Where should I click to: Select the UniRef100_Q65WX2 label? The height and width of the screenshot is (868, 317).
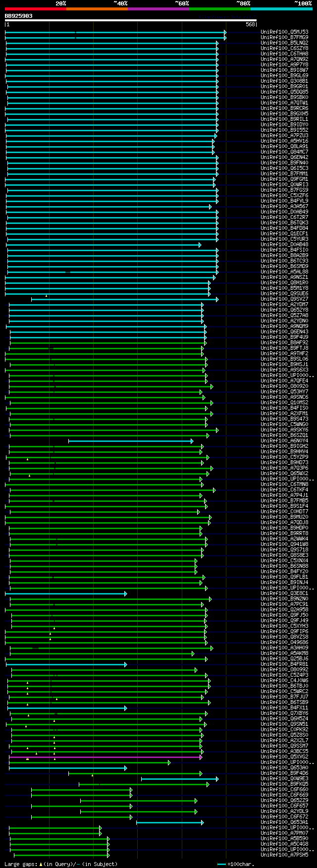pyautogui.click(x=284, y=474)
